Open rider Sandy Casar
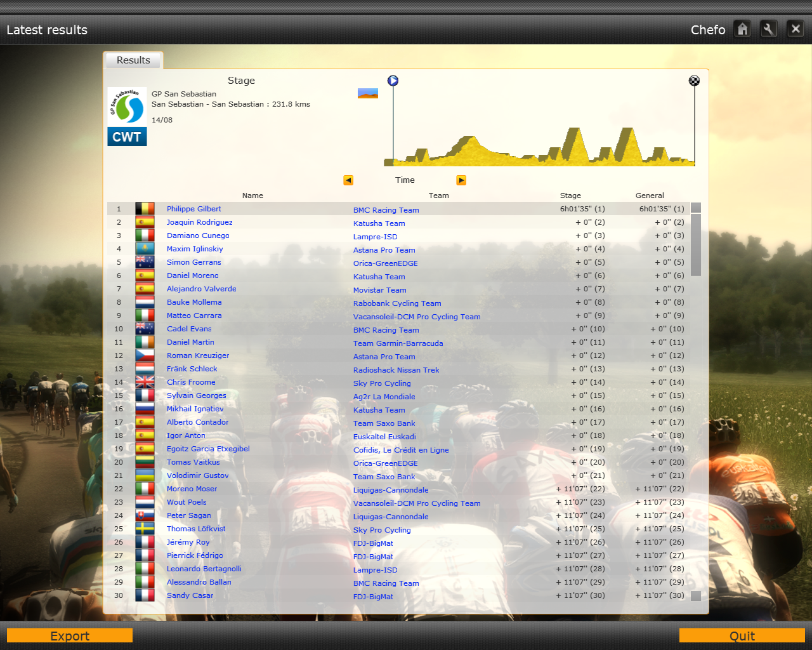Viewport: 812px width, 650px height. tap(190, 595)
